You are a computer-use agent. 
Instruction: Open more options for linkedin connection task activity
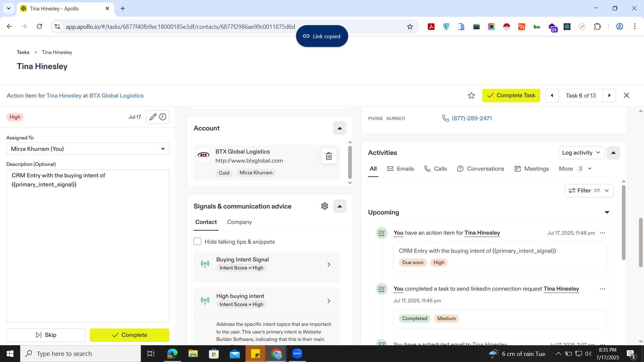[602, 289]
